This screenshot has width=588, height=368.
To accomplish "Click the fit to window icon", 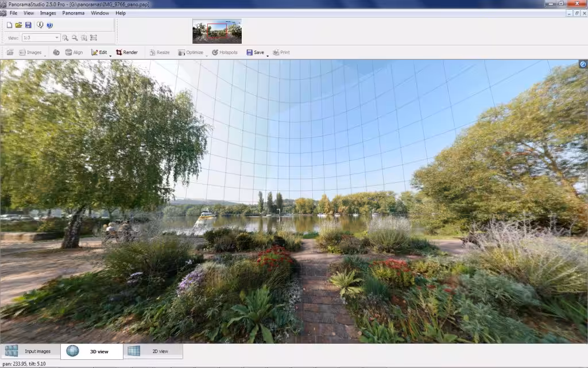I will (x=94, y=38).
